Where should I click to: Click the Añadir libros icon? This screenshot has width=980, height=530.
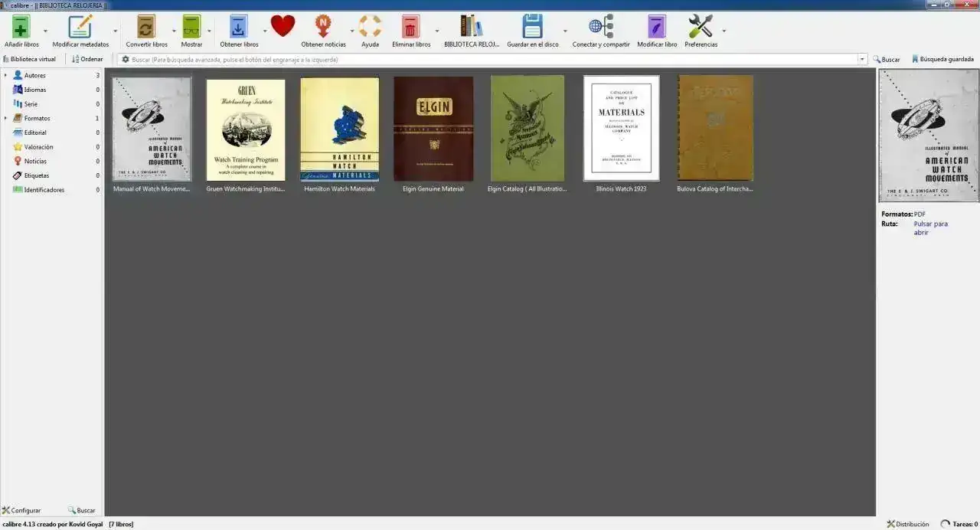(21, 27)
